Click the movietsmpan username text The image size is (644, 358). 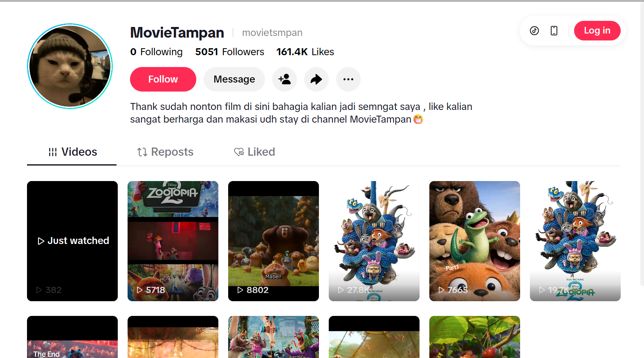click(272, 33)
